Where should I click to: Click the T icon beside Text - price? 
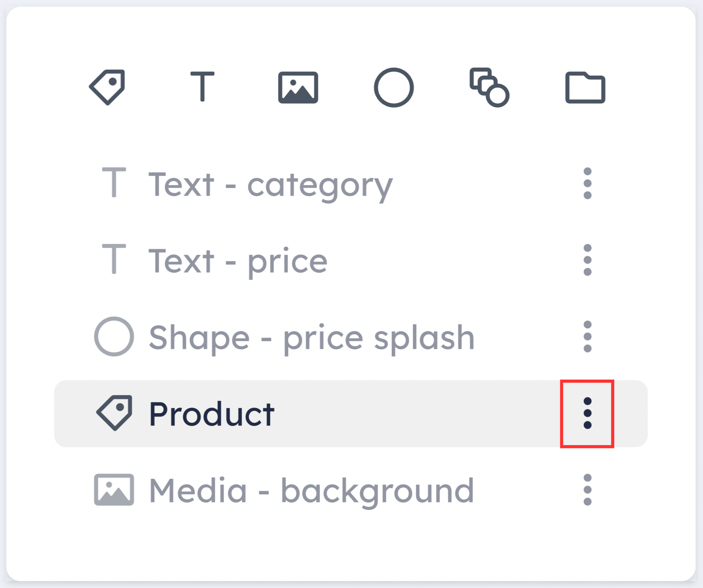coord(114,259)
